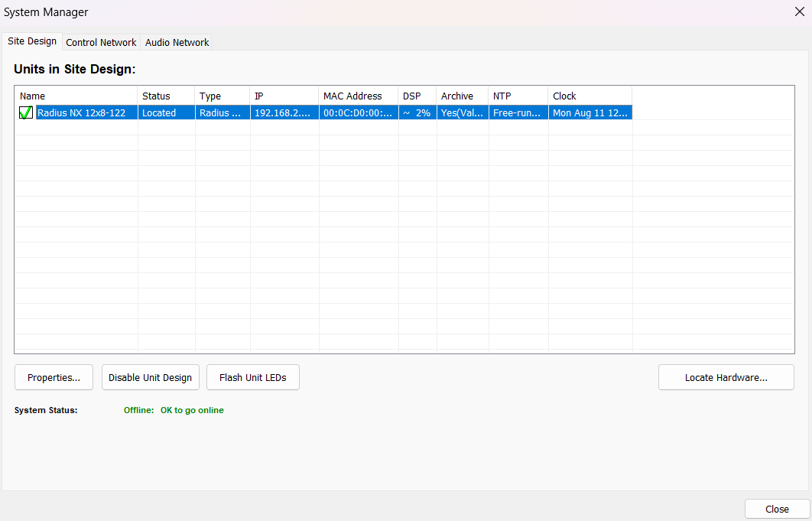Screen dimensions: 812x521
Task: Click the Locate Hardware button
Action: click(x=726, y=377)
